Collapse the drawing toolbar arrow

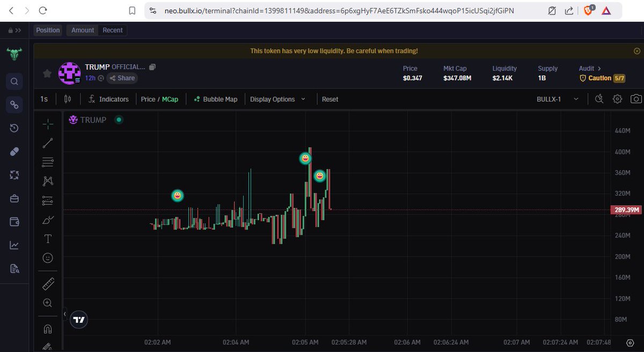pyautogui.click(x=64, y=314)
